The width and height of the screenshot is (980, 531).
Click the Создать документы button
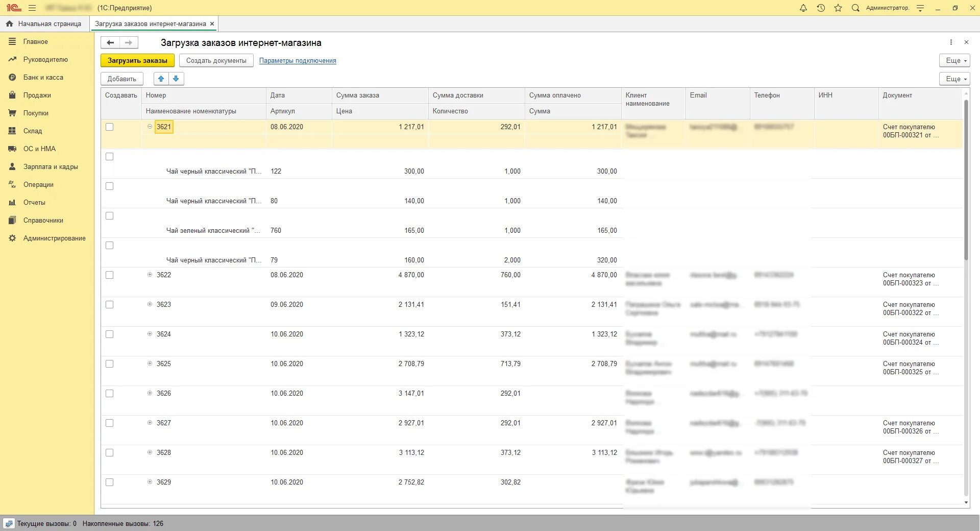click(216, 60)
